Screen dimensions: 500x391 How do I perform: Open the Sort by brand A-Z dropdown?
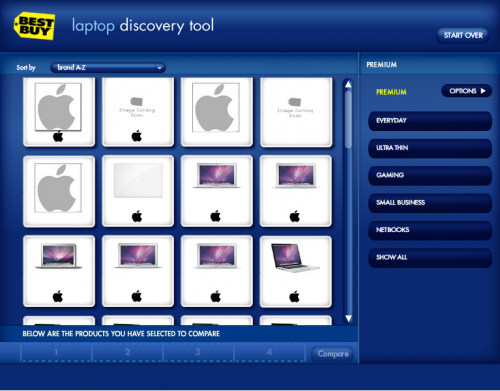[x=108, y=68]
